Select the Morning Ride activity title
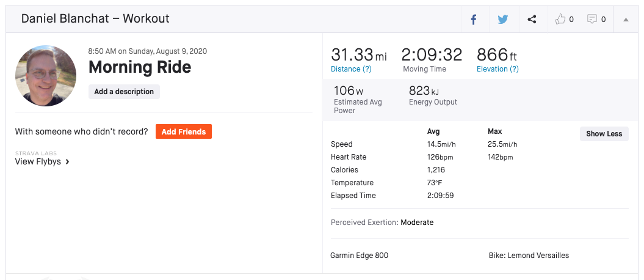Viewport: 644px width, 280px height. pyautogui.click(x=140, y=67)
